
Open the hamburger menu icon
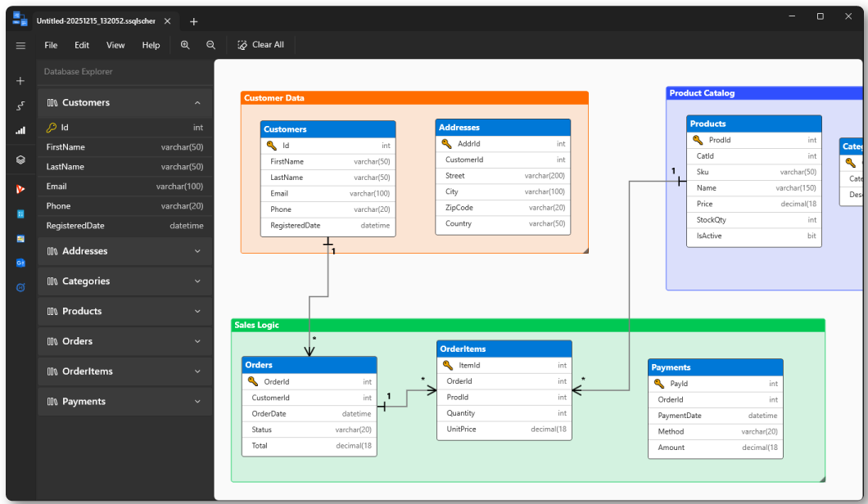pyautogui.click(x=20, y=46)
